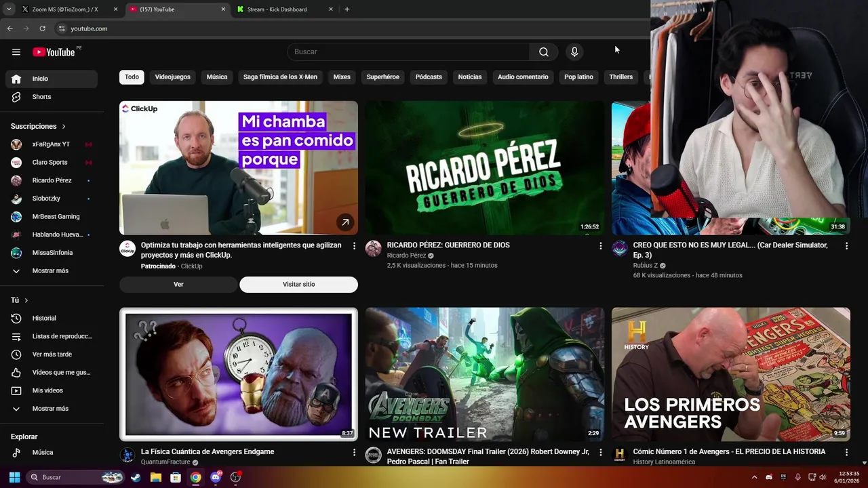Open Historial in sidebar

(52, 319)
